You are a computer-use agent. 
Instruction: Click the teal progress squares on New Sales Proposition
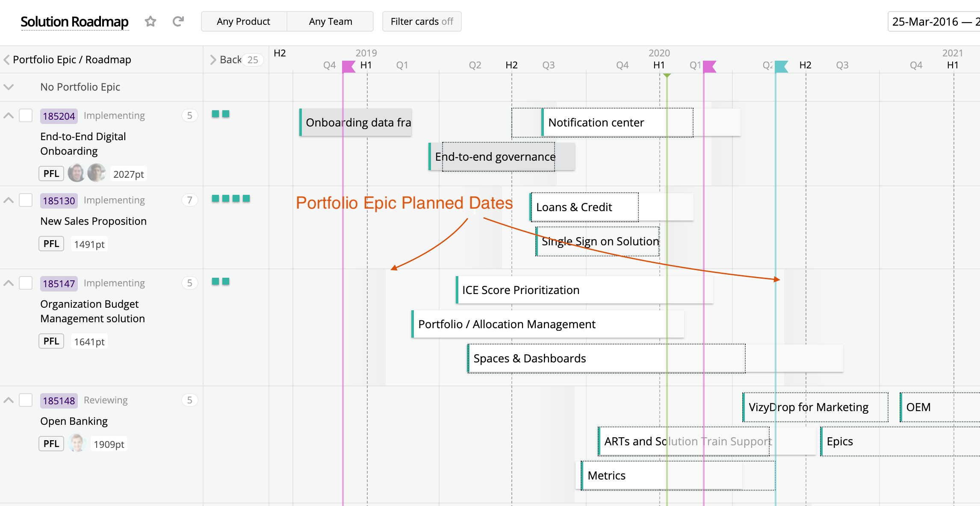point(231,198)
